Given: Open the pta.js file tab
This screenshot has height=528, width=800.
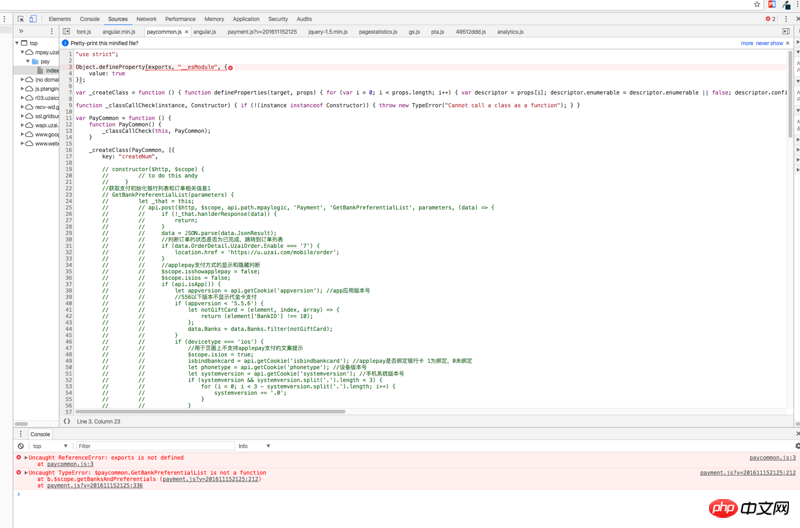Looking at the screenshot, I should click(x=437, y=32).
